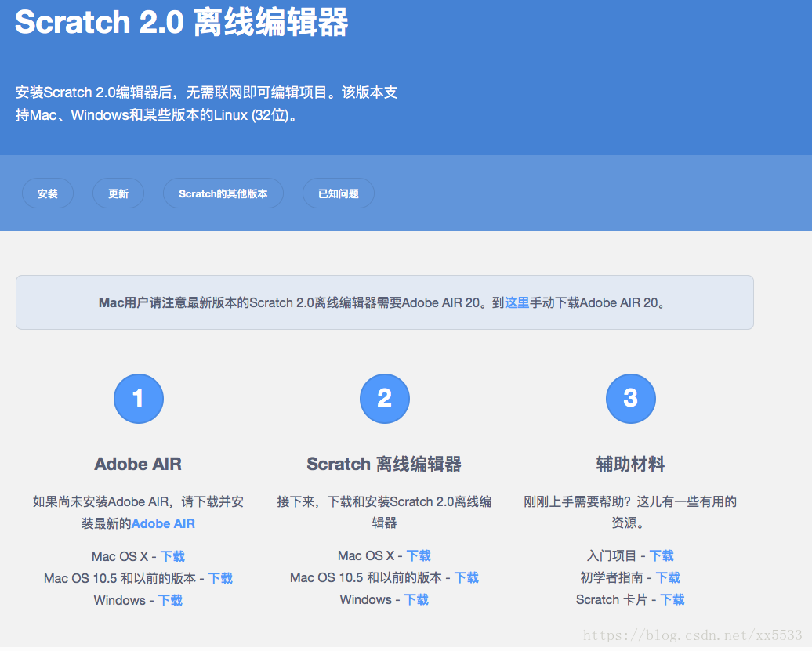Click the Scratch 2.0 离线编辑器 page title
812x651 pixels.
(181, 22)
